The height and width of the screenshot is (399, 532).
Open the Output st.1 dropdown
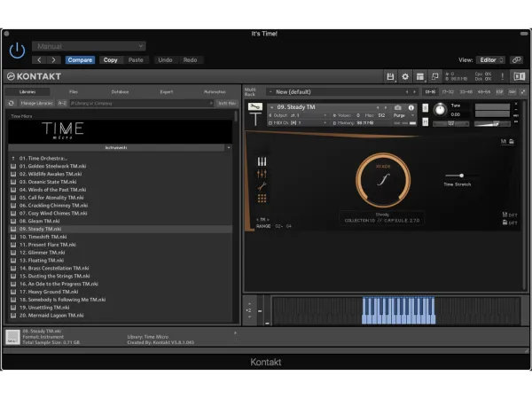tap(298, 115)
